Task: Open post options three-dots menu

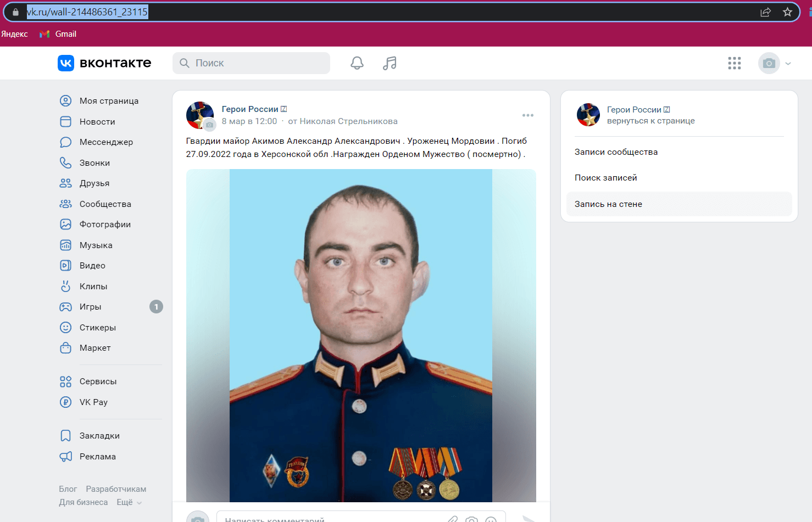Action: click(x=528, y=115)
